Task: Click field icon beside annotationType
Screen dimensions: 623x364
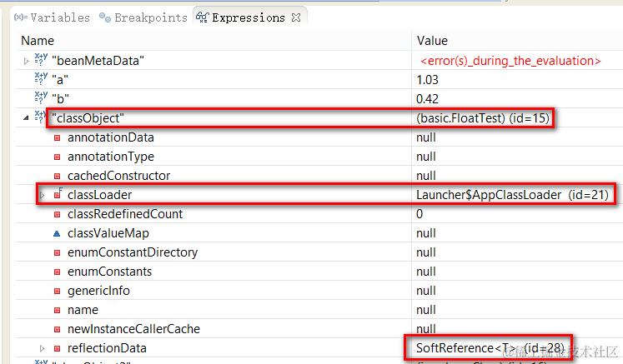Action: click(58, 157)
